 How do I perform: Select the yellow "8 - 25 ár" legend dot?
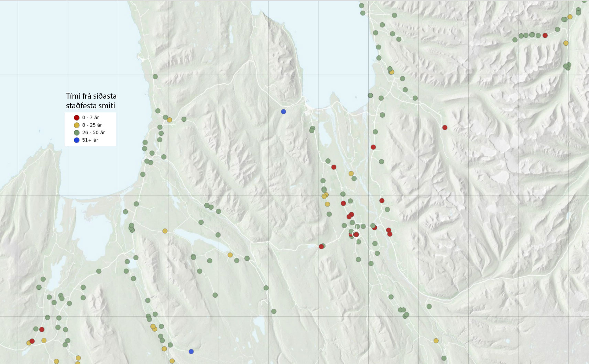click(x=77, y=125)
